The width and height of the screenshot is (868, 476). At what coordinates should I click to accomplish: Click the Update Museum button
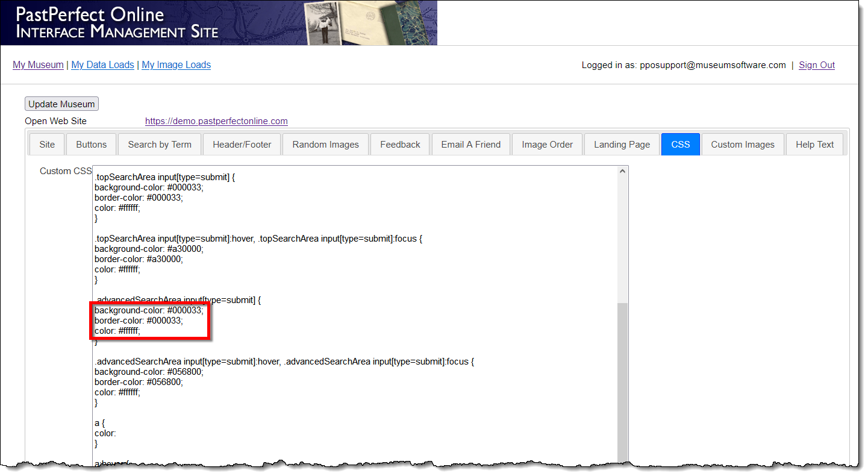[61, 104]
